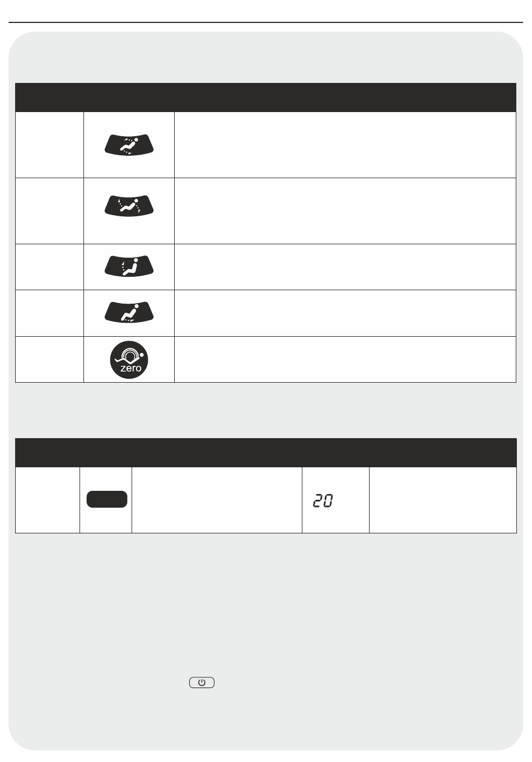
Task: Click the 20 timer digit display
Action: (x=323, y=500)
